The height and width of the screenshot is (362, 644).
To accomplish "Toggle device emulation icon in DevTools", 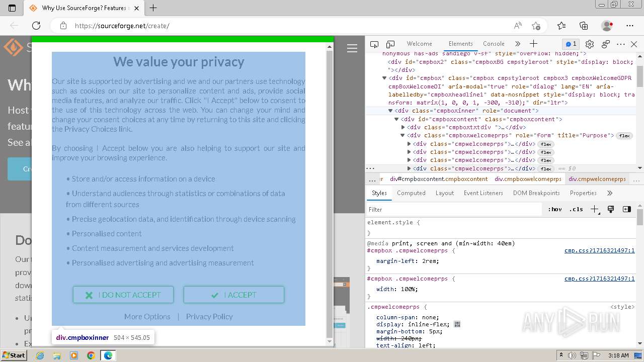I will pos(390,44).
